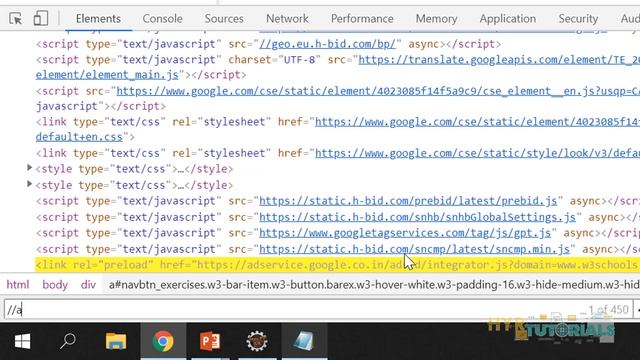Click the '1 of 450' search result count

(608, 310)
